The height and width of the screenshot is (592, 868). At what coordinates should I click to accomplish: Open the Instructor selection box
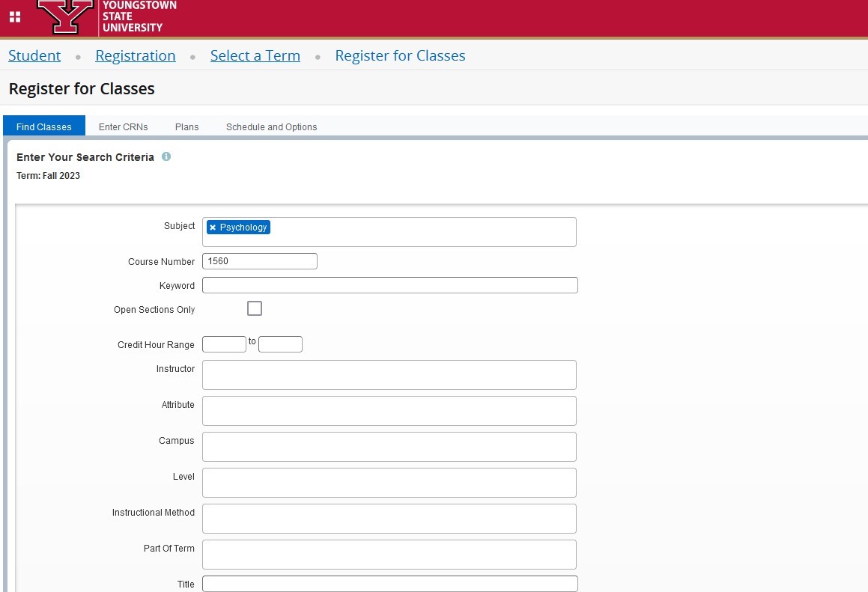click(x=389, y=375)
